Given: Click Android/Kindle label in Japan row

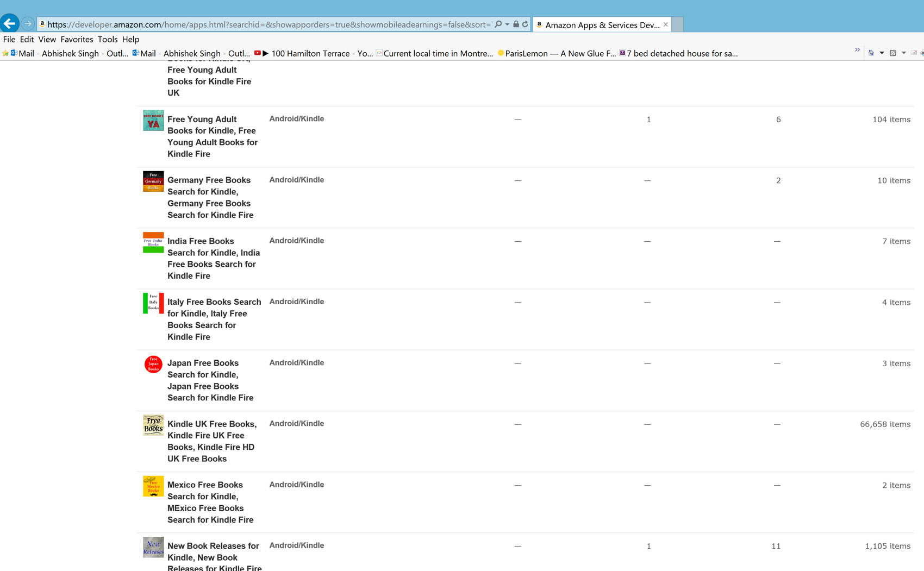Looking at the screenshot, I should [x=297, y=362].
